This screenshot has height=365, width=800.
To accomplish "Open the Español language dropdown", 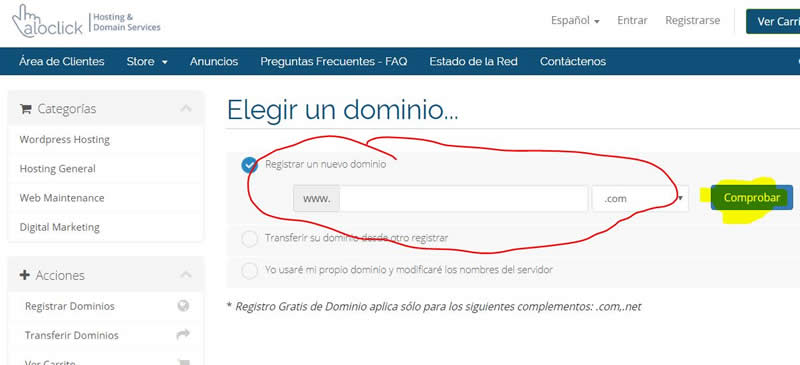I will (x=575, y=21).
